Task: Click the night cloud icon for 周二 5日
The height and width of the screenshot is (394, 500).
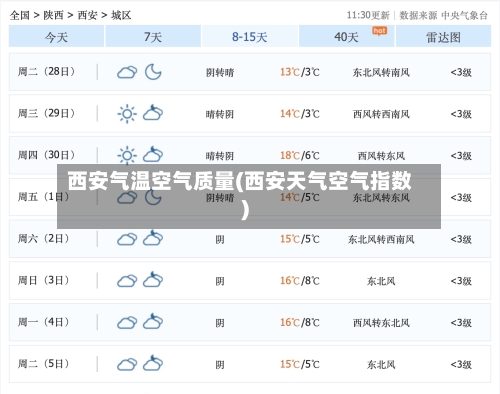Action: pyautogui.click(x=153, y=363)
